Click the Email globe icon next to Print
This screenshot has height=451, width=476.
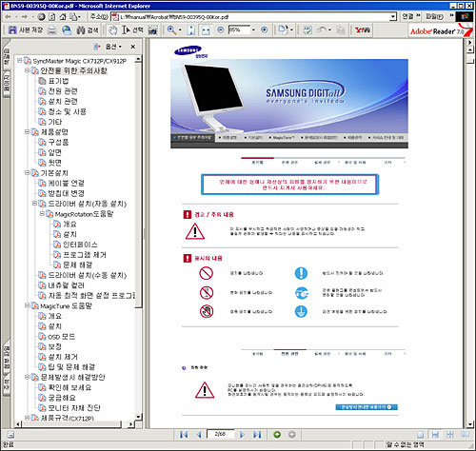67,30
